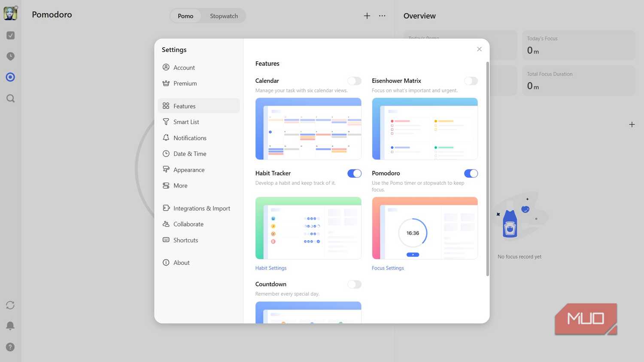The height and width of the screenshot is (362, 644).
Task: Turn off the Pomodoro feature toggle
Action: point(471,173)
